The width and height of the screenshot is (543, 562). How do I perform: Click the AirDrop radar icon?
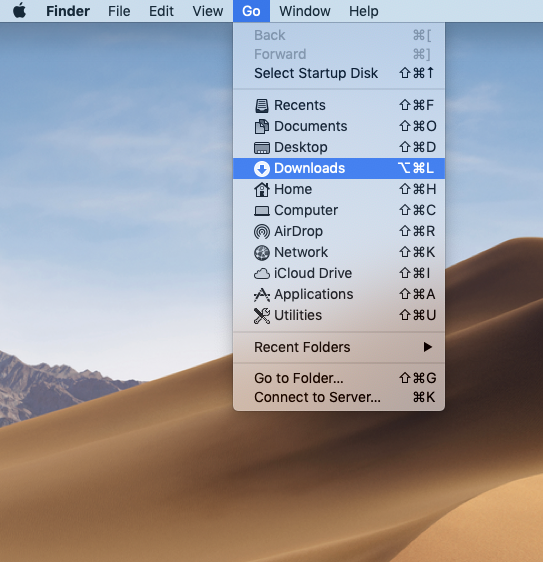262,232
